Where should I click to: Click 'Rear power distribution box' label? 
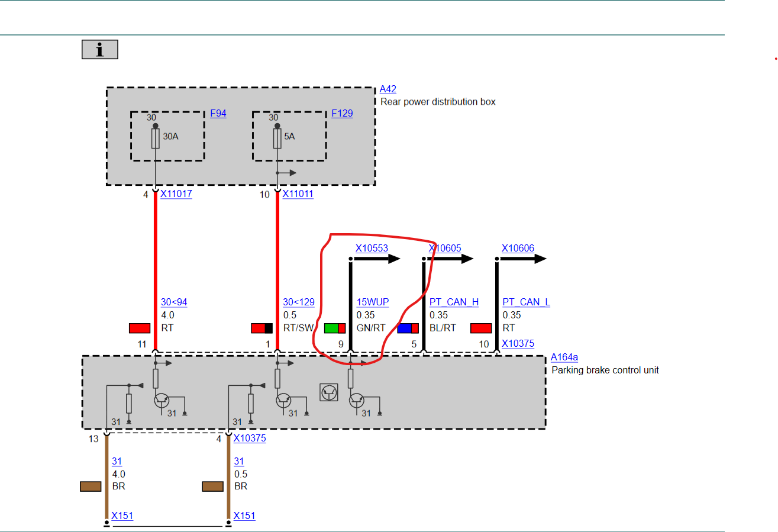pyautogui.click(x=438, y=102)
